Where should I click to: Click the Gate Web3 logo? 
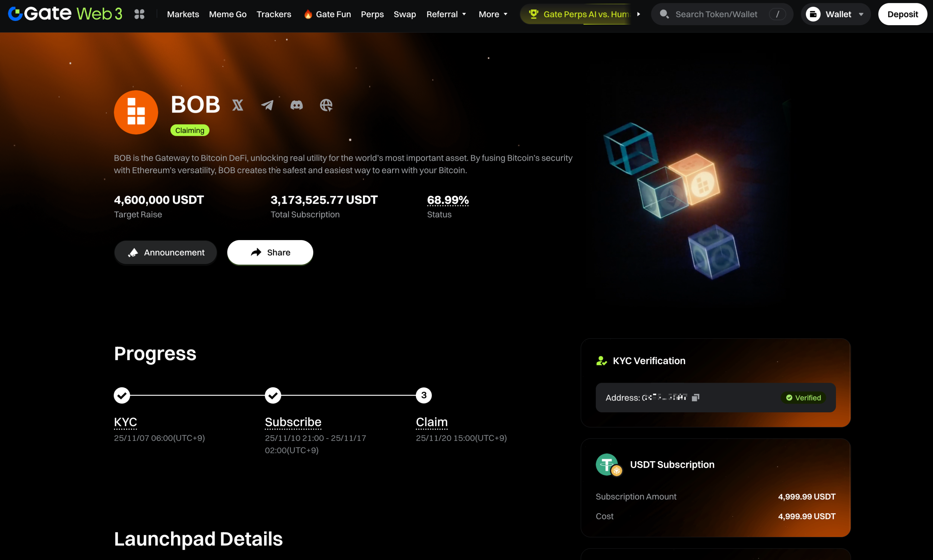pyautogui.click(x=65, y=14)
